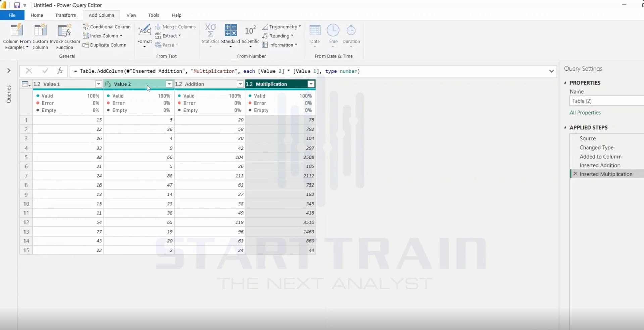Click Invoke Custom Function icon
The height and width of the screenshot is (330, 644).
coord(64,30)
